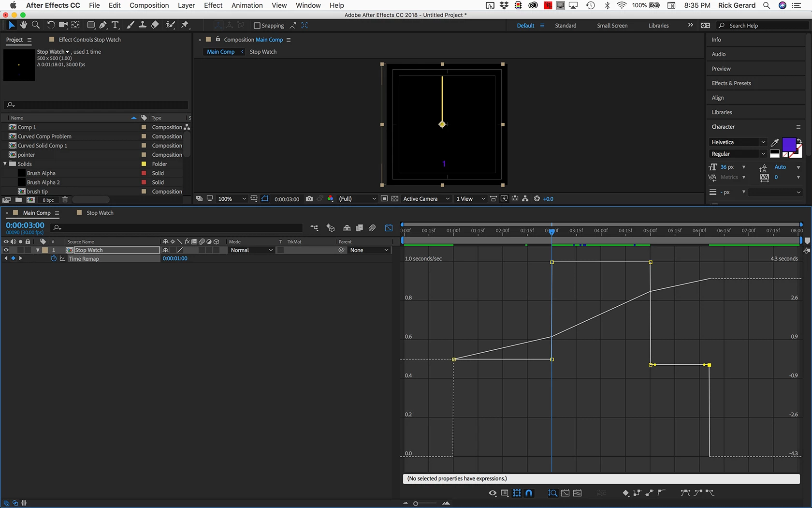Open the Helvetica font family dropdown

coord(738,142)
